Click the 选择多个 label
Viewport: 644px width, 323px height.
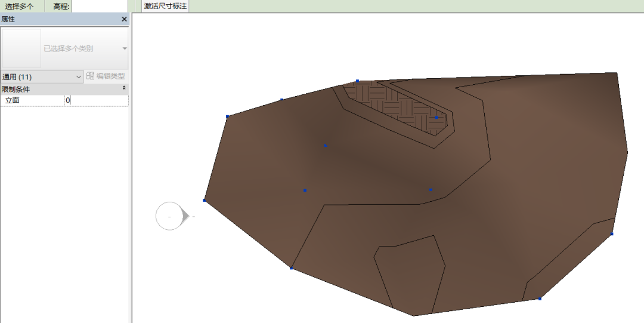[19, 6]
